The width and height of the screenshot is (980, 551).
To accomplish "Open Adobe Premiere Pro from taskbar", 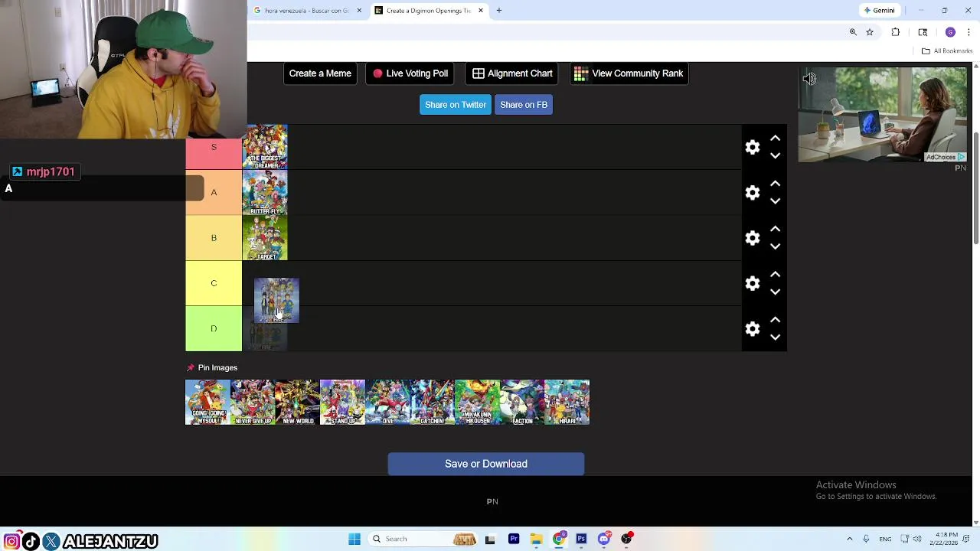I will [514, 539].
